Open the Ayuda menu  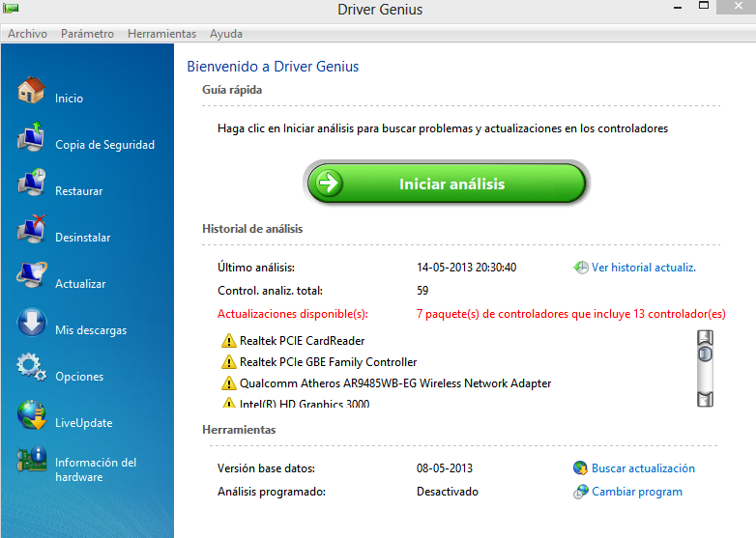coord(226,34)
